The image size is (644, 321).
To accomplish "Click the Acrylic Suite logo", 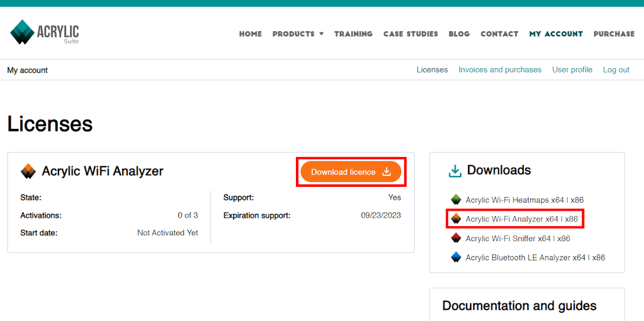I will tap(45, 32).
